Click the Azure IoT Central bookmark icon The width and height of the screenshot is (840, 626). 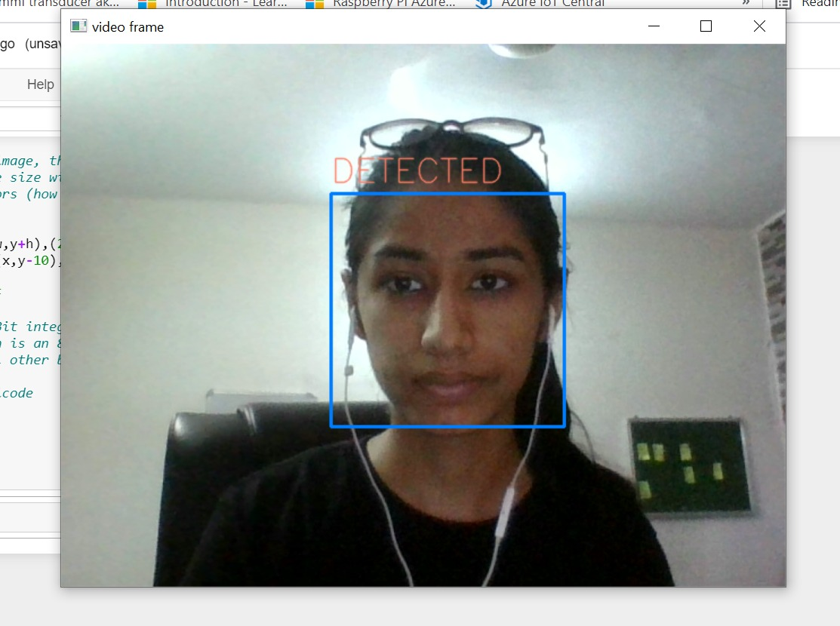[x=484, y=4]
